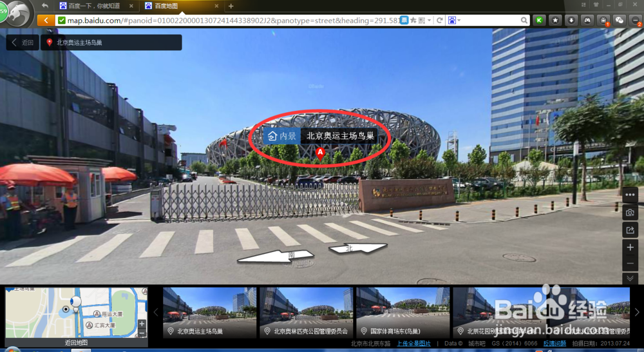Show next thumbnails with the right chevron

[637, 313]
